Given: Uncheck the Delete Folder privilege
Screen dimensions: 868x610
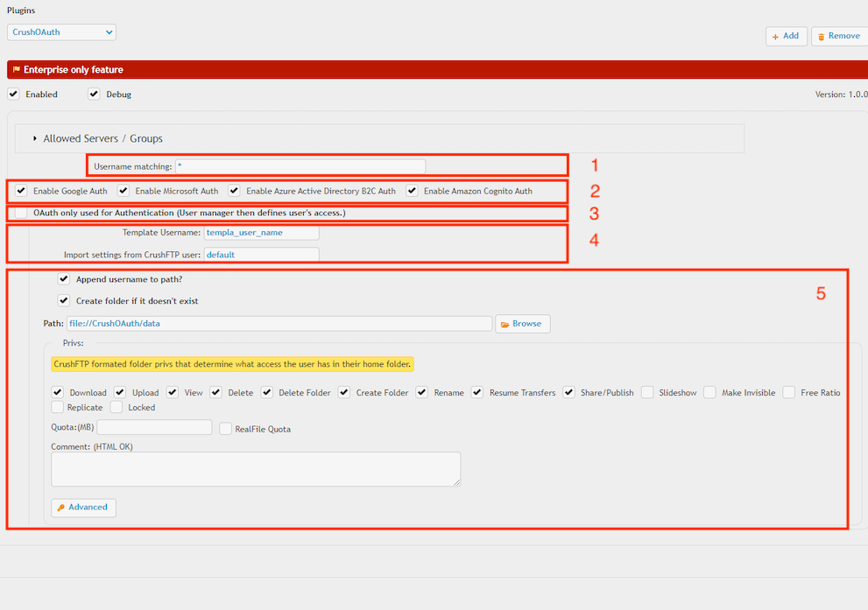Looking at the screenshot, I should tap(267, 392).
